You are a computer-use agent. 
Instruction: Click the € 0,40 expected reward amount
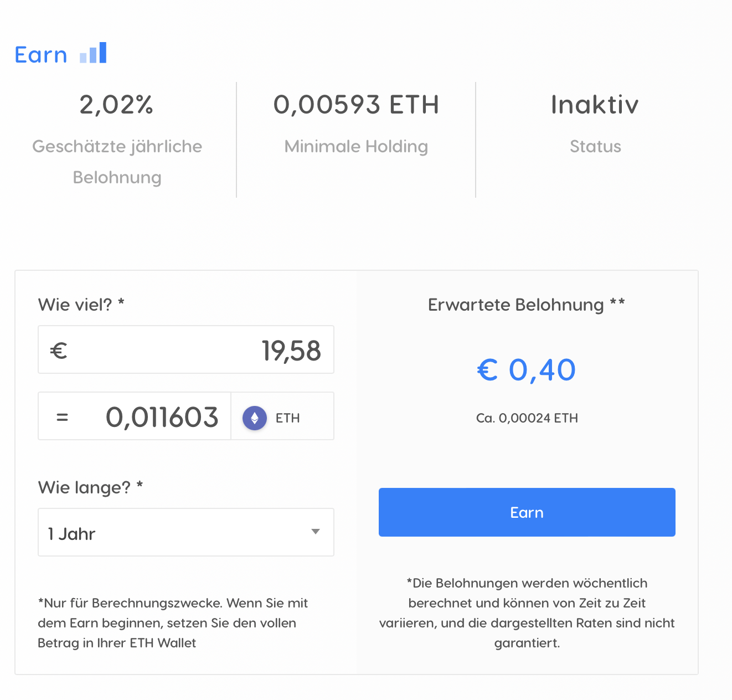click(527, 370)
